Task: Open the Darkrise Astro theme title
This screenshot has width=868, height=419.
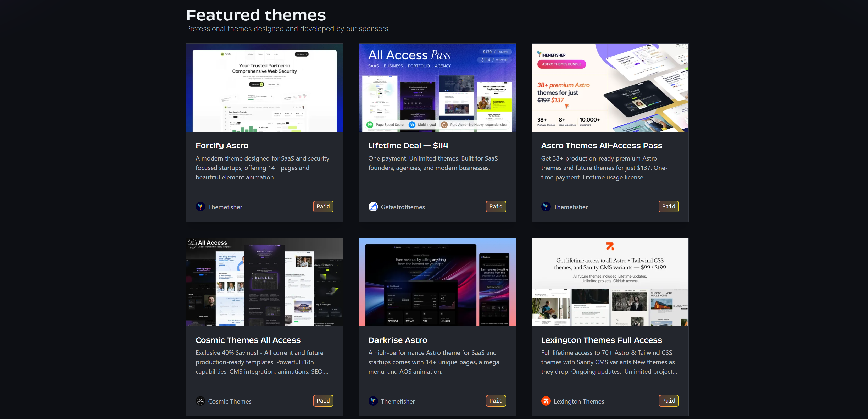Action: tap(398, 340)
